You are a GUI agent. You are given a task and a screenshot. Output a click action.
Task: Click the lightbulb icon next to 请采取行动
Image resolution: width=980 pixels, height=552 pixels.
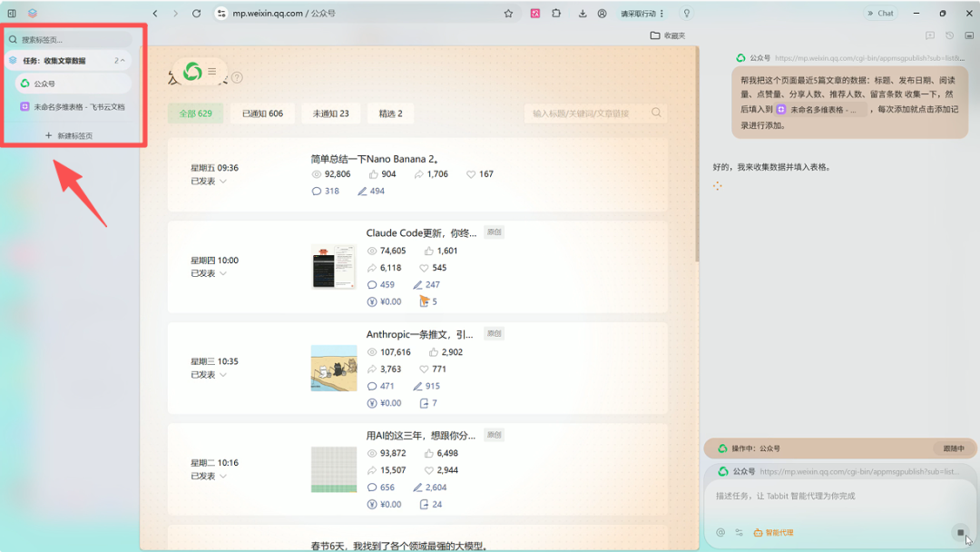(x=687, y=13)
